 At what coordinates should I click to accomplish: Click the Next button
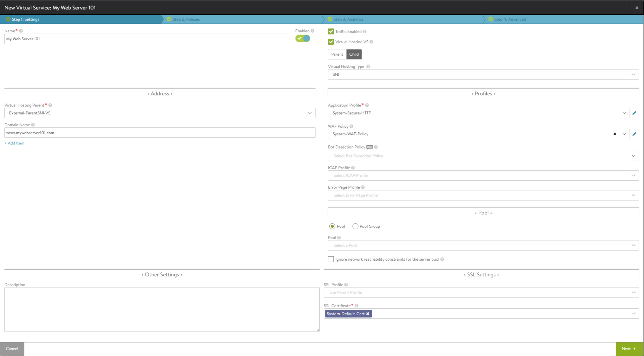[629, 349]
